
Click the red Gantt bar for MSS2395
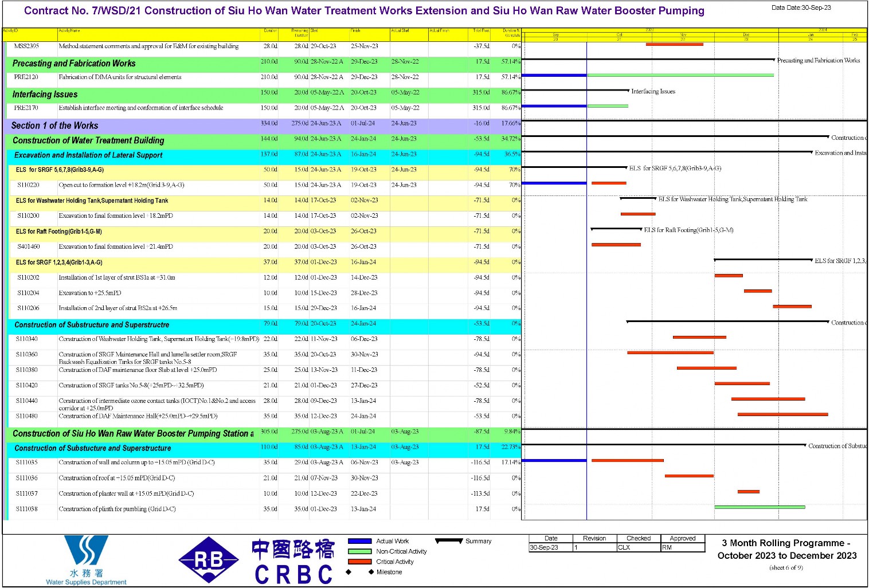(675, 44)
